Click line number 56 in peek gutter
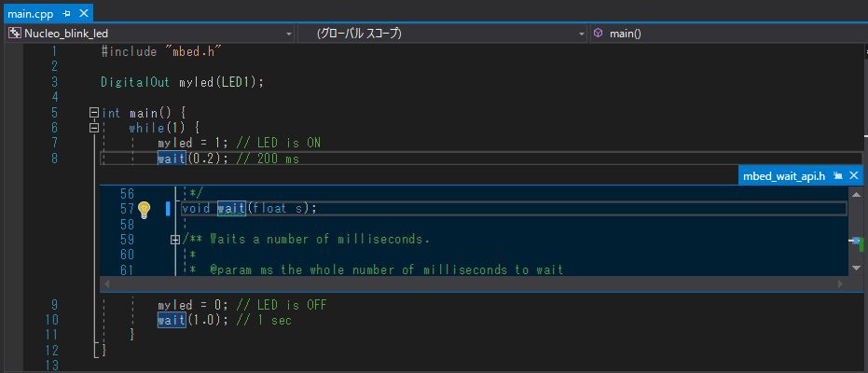 point(128,194)
